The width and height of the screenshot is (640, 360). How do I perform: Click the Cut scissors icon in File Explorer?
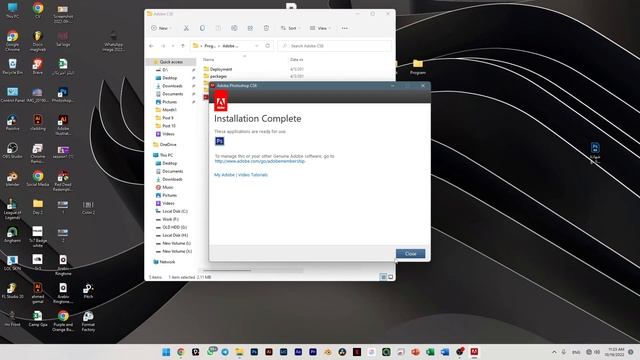click(x=186, y=28)
